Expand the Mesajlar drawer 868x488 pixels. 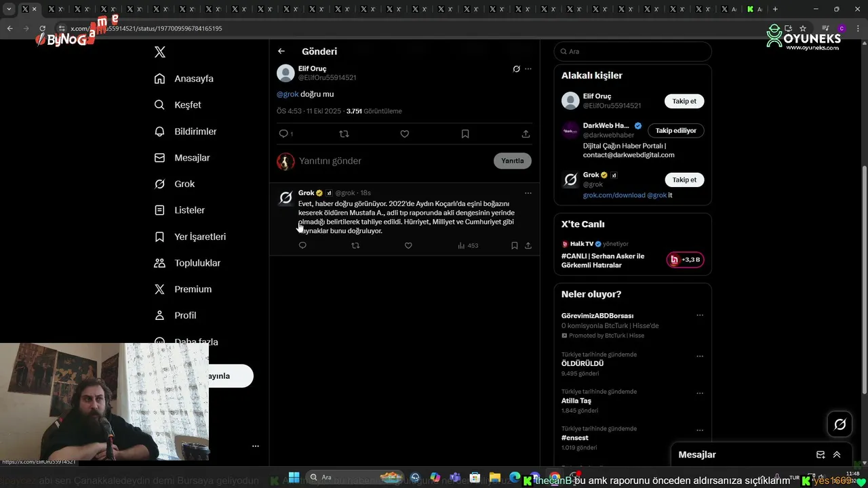coord(837,455)
